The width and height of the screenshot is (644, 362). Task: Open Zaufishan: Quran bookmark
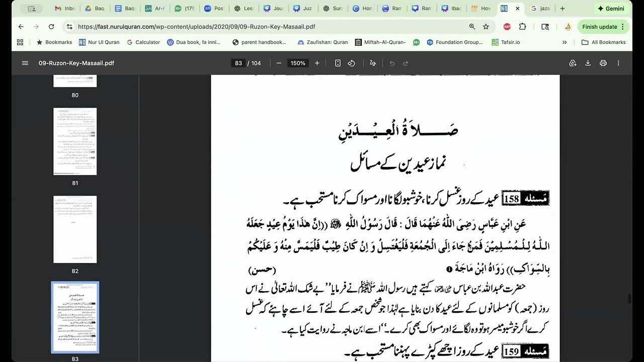point(323,42)
